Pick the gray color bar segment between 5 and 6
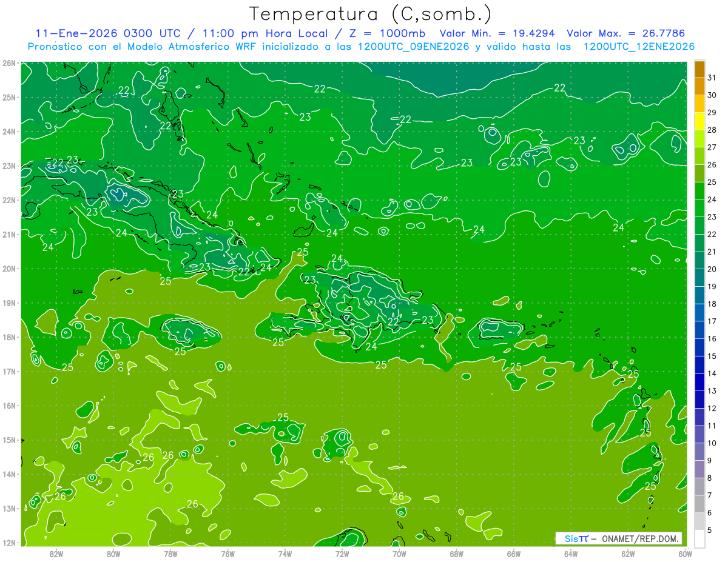Viewport: 728px width, 562px height. point(699,521)
